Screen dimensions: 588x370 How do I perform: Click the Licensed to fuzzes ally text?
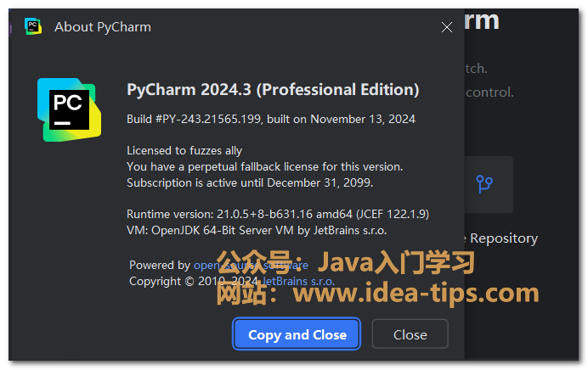[x=184, y=150]
